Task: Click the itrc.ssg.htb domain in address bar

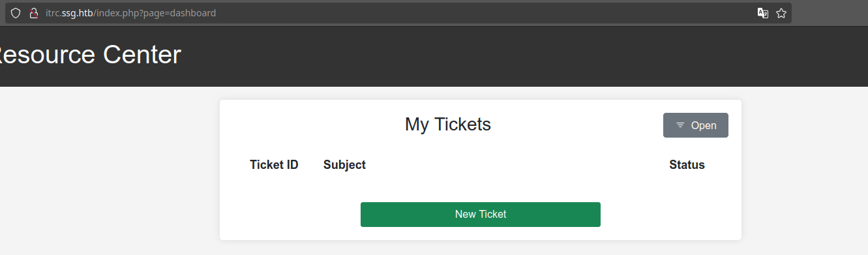Action: (x=69, y=13)
